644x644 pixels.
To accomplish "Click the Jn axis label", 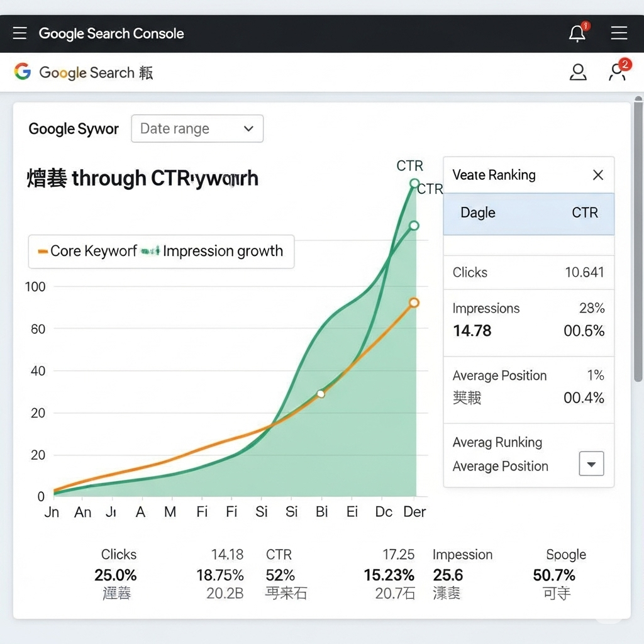I will [52, 512].
